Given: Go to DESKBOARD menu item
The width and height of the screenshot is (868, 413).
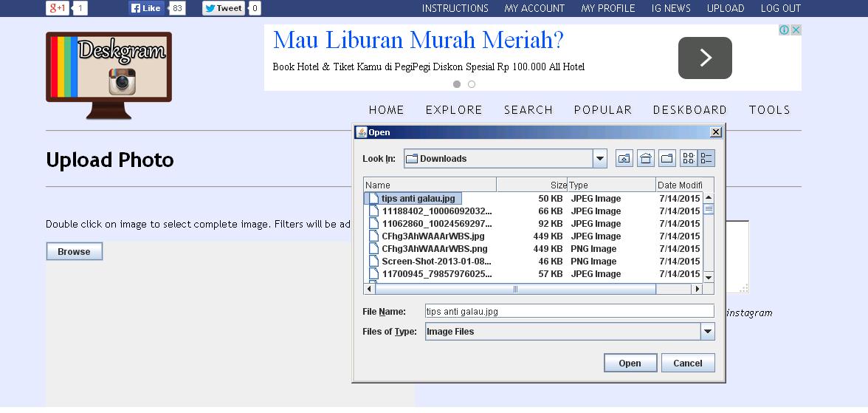Looking at the screenshot, I should 689,110.
